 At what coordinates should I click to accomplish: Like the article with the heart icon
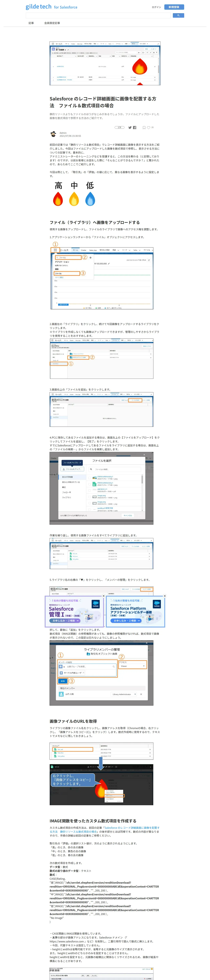[149, 127]
